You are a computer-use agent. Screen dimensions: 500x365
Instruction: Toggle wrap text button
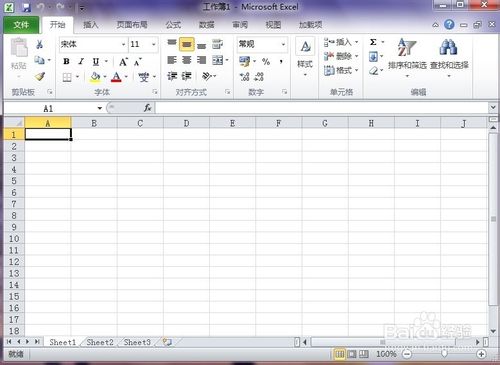(217, 44)
